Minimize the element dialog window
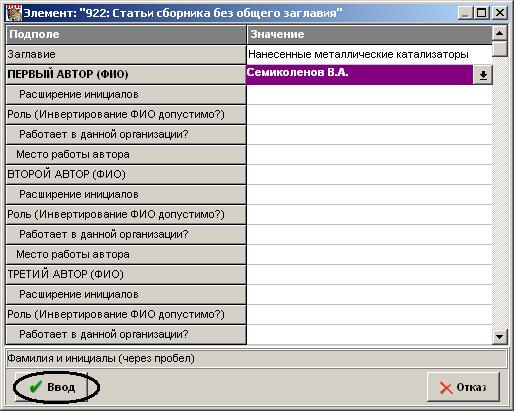 [x=466, y=13]
